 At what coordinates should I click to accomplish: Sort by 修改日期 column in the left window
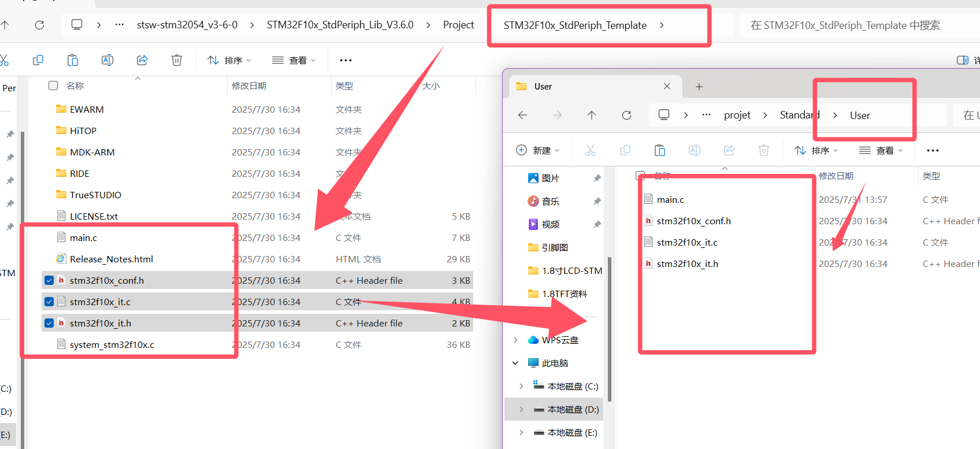click(249, 86)
